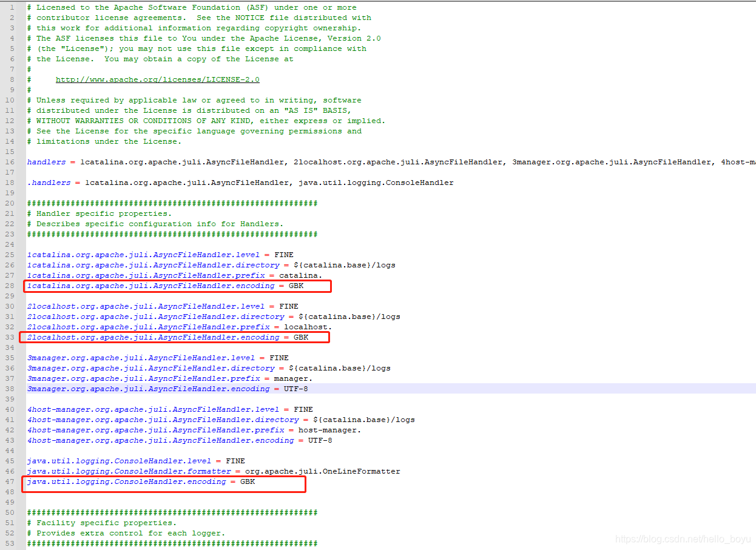Click the java.util.logging.ConsoleHandler.level key

(119, 461)
